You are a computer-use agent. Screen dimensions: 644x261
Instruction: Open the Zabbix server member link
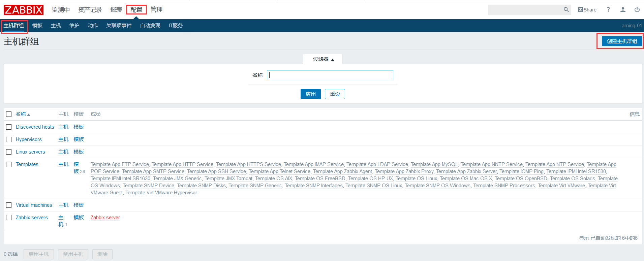pos(105,218)
